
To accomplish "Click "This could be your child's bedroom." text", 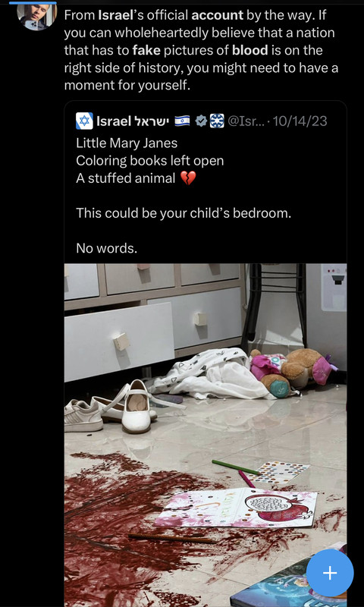I will click(184, 213).
